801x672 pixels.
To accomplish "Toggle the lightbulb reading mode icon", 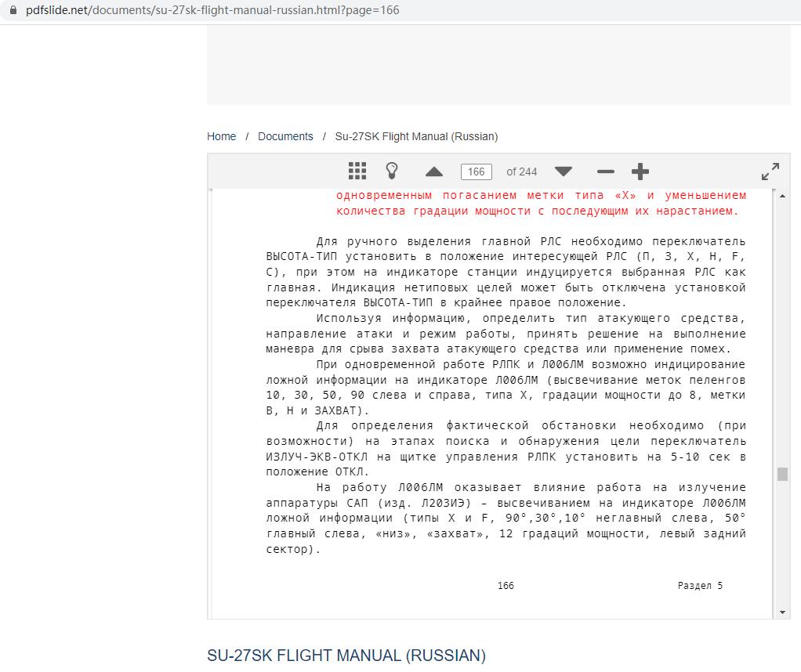I will pyautogui.click(x=392, y=171).
